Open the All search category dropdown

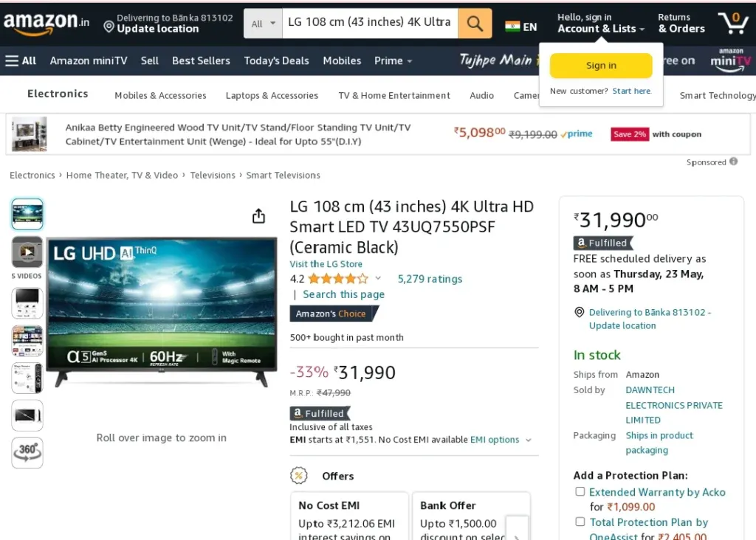pyautogui.click(x=263, y=23)
